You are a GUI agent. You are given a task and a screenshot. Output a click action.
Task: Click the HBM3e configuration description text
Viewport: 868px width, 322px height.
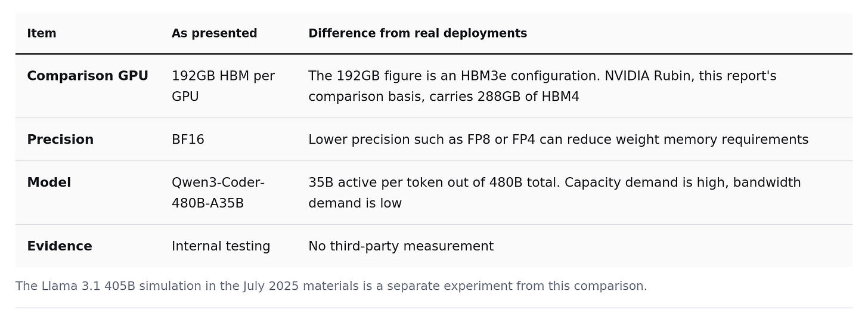click(x=542, y=86)
